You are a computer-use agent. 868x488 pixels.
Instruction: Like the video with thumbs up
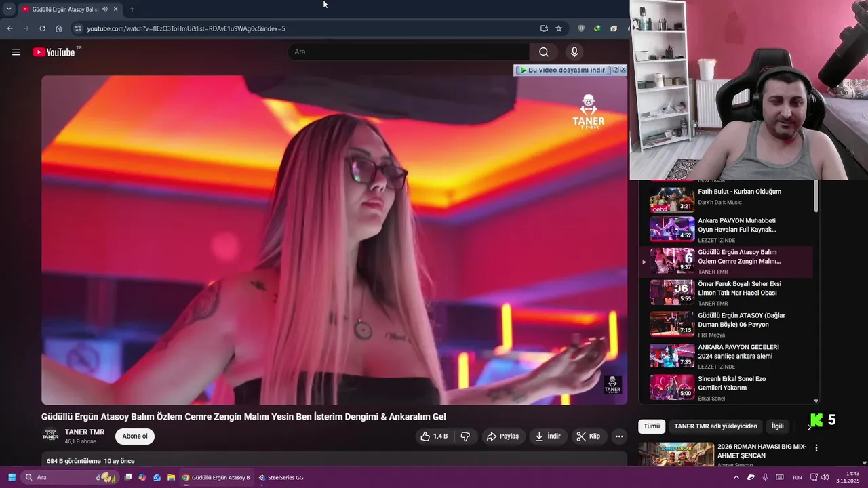[434, 436]
